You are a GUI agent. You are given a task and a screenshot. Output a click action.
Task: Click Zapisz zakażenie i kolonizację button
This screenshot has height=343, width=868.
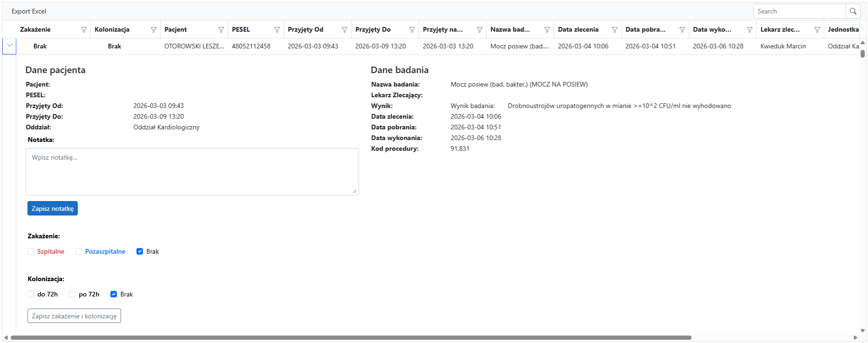(74, 316)
